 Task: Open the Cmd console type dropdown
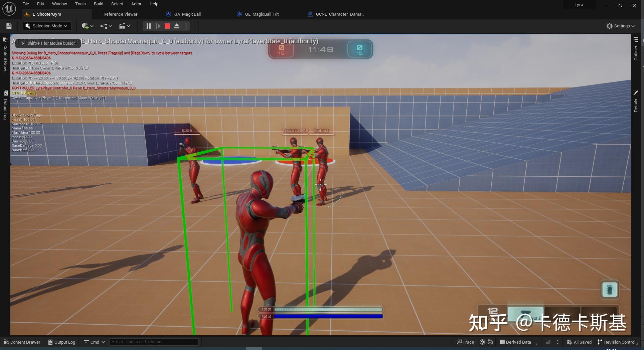tap(94, 342)
